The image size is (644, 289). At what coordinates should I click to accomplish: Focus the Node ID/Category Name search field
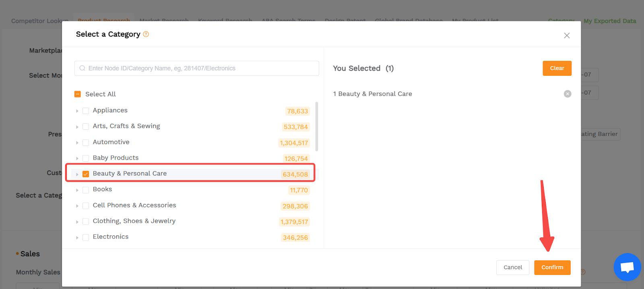[196, 69]
